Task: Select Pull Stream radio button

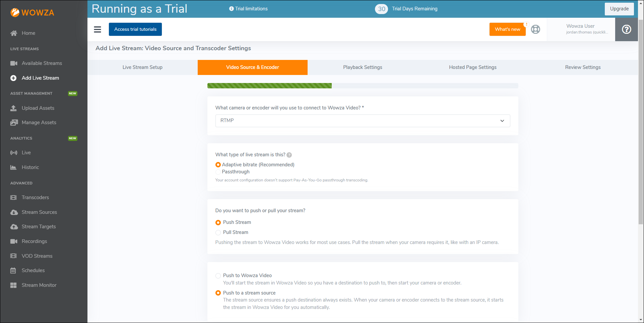Action: click(x=218, y=232)
